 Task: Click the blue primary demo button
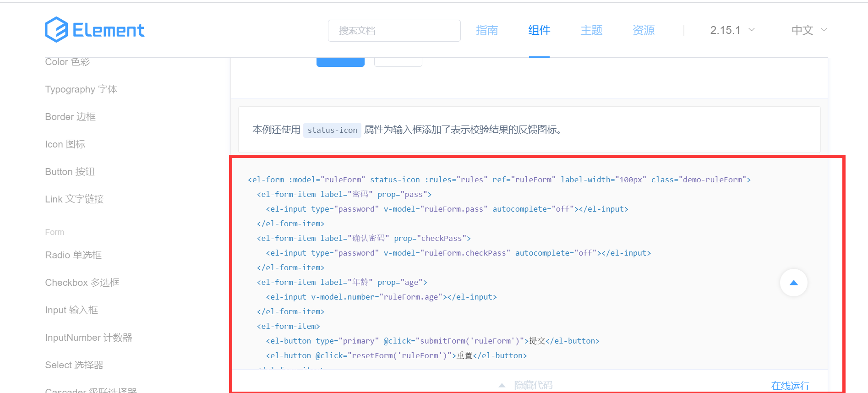(x=340, y=62)
